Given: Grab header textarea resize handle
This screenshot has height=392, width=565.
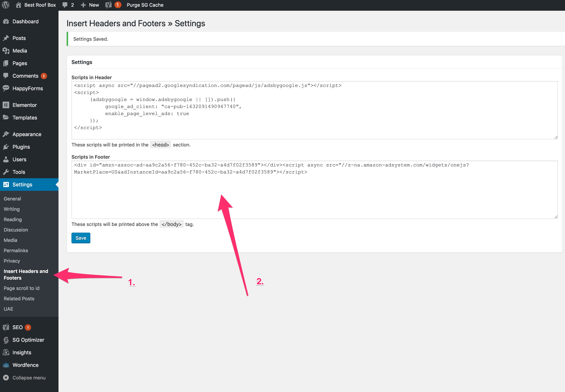Looking at the screenshot, I should [556, 137].
